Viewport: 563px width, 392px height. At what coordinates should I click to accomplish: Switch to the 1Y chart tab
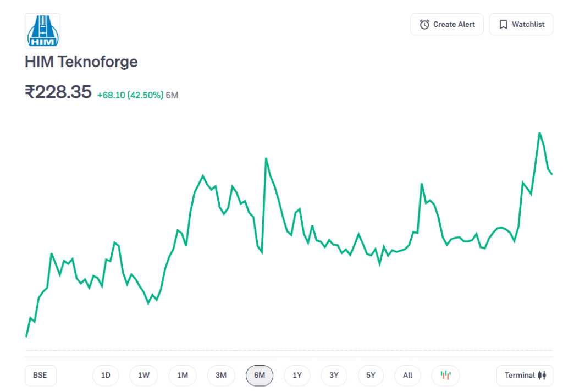297,376
